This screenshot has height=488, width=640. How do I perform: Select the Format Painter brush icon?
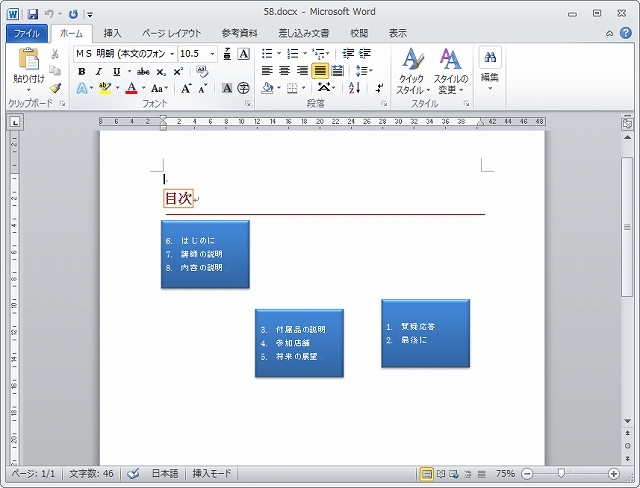[x=55, y=88]
